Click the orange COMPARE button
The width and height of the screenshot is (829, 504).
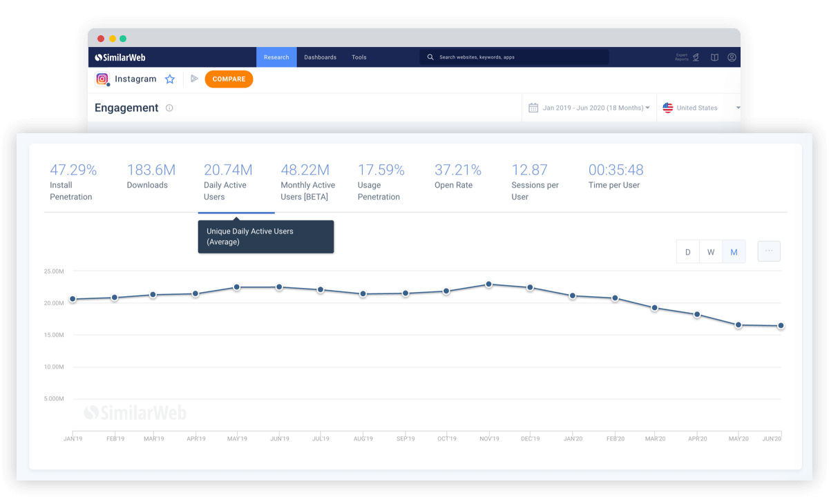(x=229, y=79)
